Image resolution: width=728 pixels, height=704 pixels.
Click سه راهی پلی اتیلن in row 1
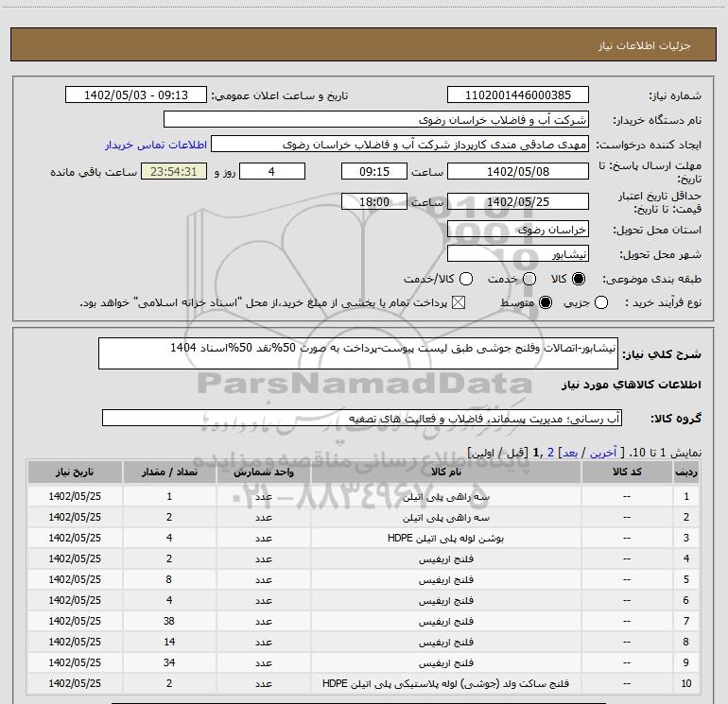(445, 496)
